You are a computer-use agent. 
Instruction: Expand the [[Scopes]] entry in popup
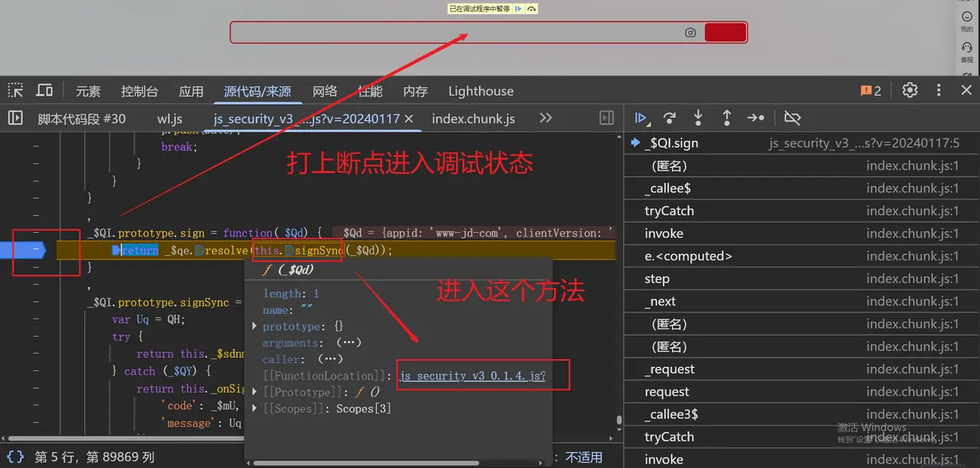[x=255, y=408]
